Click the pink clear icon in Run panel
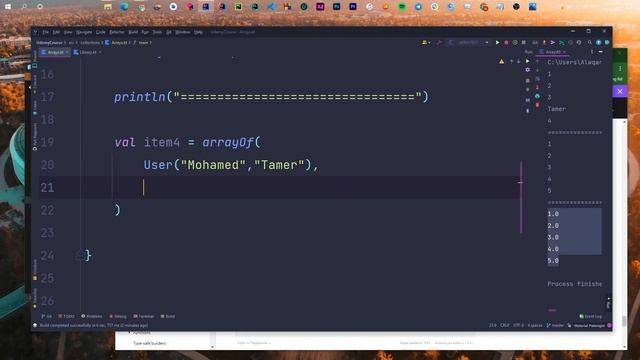This screenshot has width=640, height=360. [537, 105]
